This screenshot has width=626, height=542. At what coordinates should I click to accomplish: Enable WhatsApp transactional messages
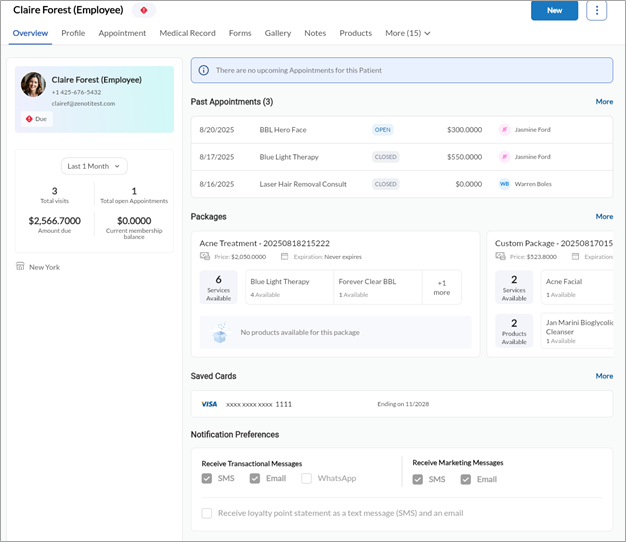(x=306, y=478)
